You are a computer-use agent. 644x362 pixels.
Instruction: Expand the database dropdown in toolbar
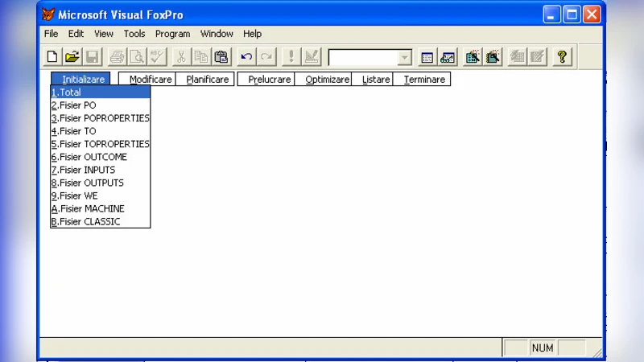pyautogui.click(x=404, y=58)
